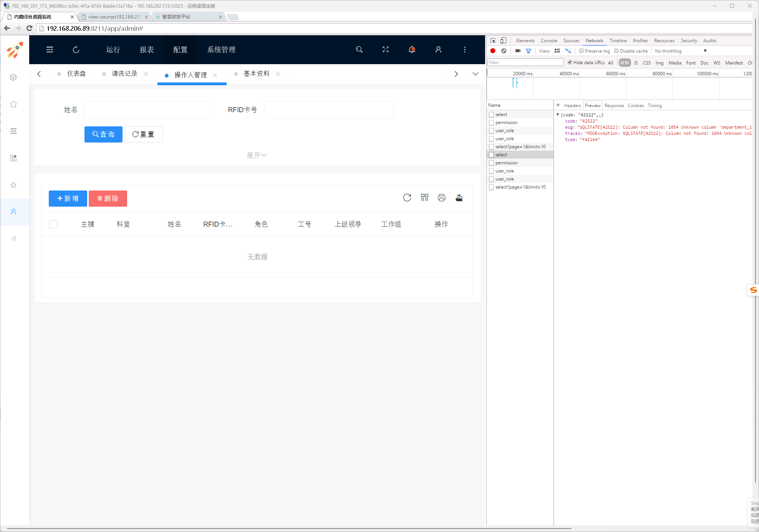Click the notification bell icon

click(412, 50)
